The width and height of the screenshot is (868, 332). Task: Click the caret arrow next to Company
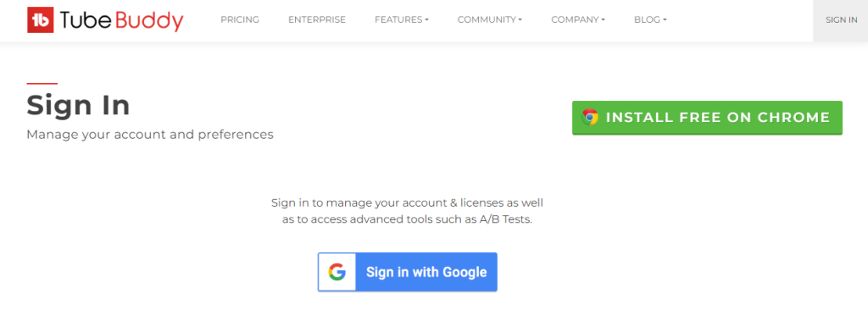[603, 20]
